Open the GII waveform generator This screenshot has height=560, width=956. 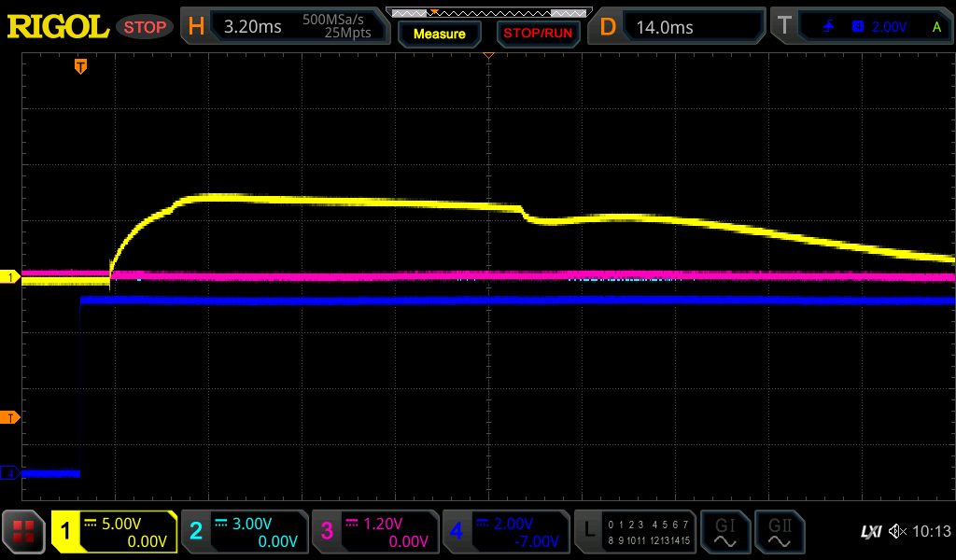(779, 532)
